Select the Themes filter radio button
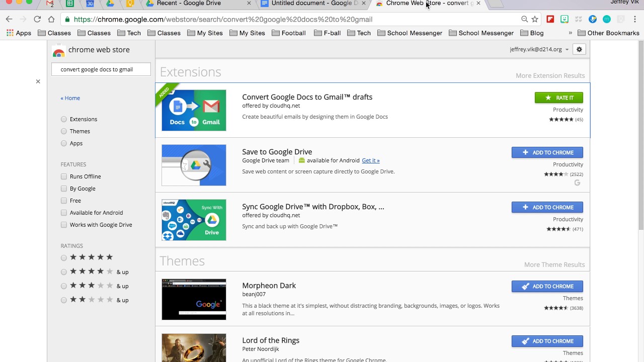This screenshot has width=644, height=362. (64, 131)
